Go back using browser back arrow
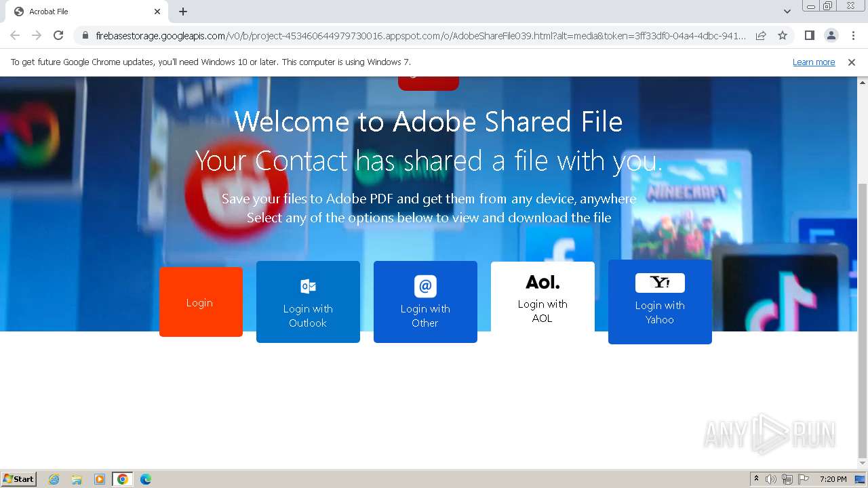Image resolution: width=868 pixels, height=488 pixels. 15,35
